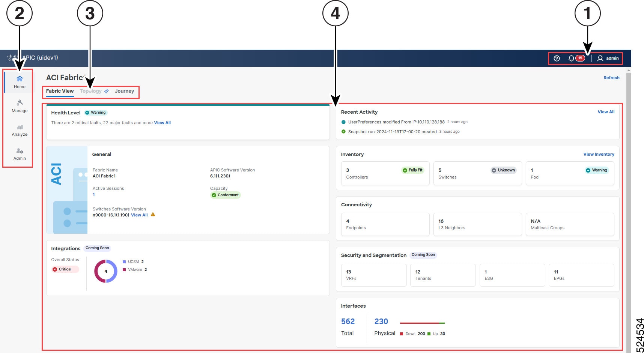Open the 5 Switches inventory card
This screenshot has width=644, height=353.
(x=477, y=173)
